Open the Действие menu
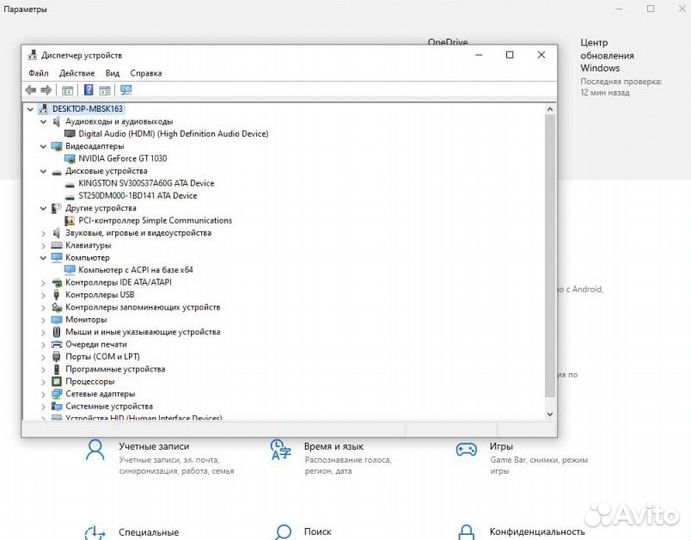The width and height of the screenshot is (691, 540). click(77, 73)
